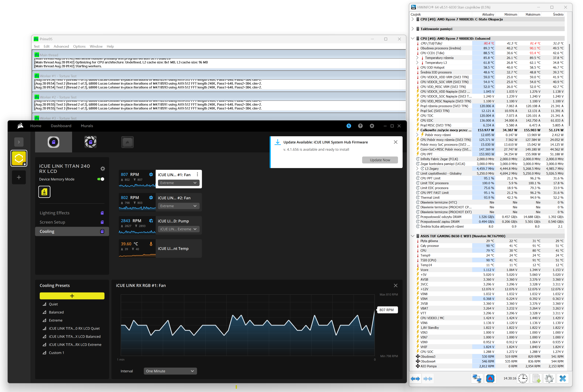
Task: Open the Options menu in Prime95
Action: pyautogui.click(x=79, y=46)
